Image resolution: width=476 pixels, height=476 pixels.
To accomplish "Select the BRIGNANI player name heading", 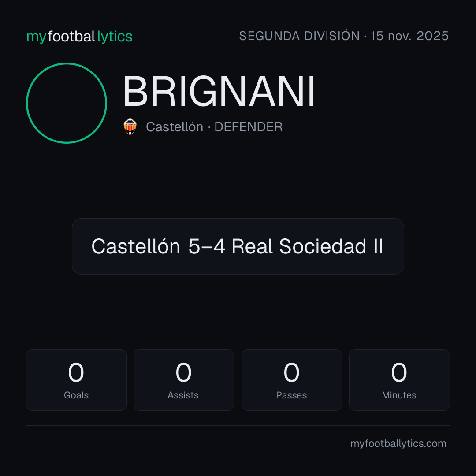I will click(x=219, y=91).
